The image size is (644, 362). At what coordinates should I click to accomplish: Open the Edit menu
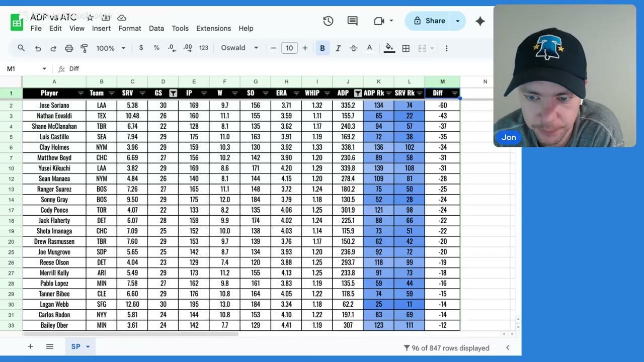click(55, 29)
